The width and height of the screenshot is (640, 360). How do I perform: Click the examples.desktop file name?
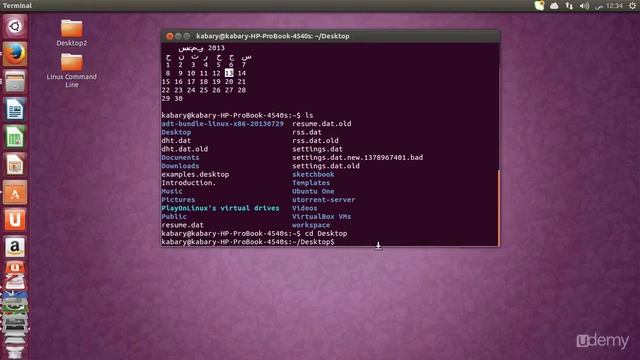click(x=195, y=174)
